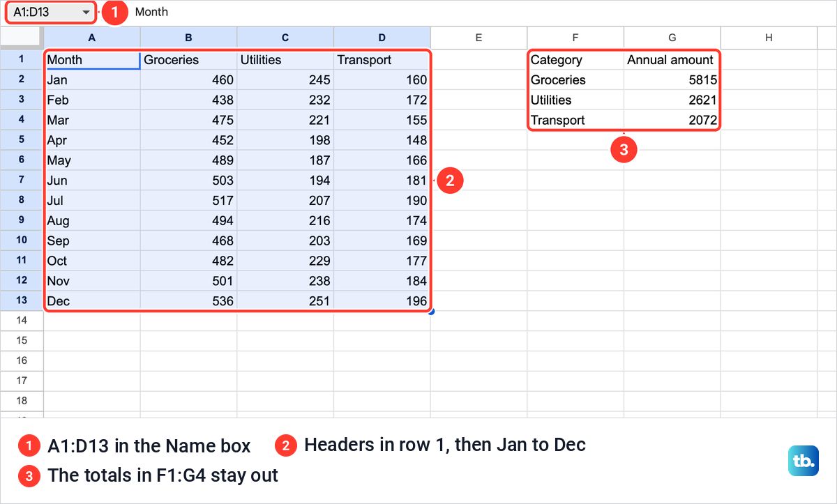Click the 517 groceries value
837x504 pixels.
tap(188, 201)
